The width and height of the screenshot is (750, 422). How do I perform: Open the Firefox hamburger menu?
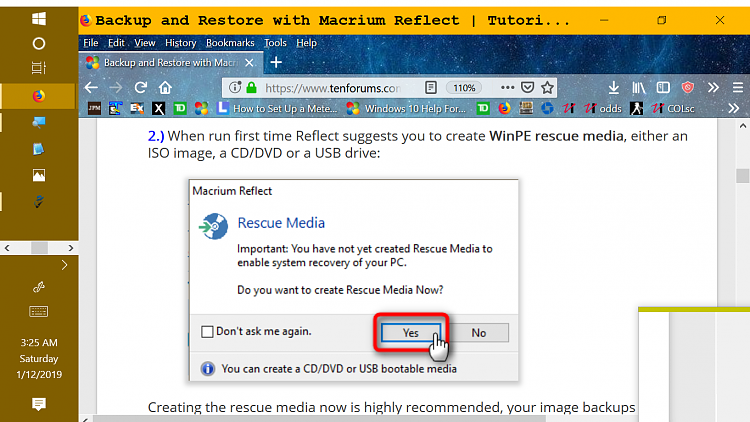(738, 88)
